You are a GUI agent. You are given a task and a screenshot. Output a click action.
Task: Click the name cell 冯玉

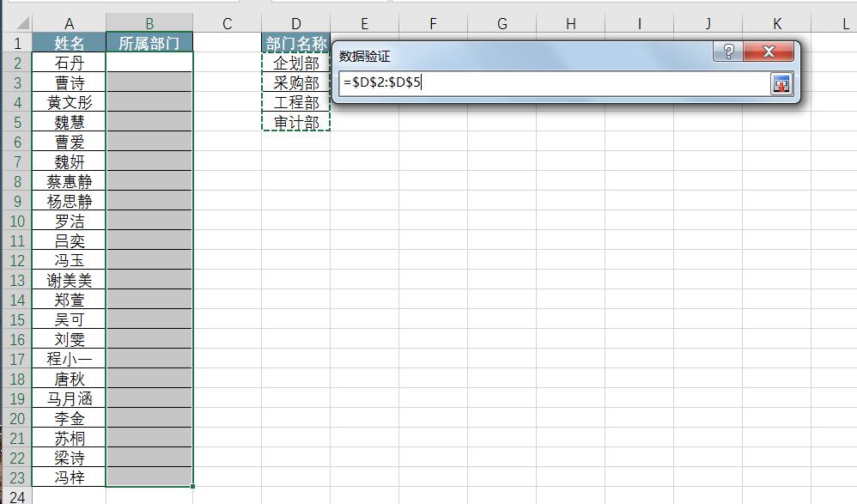point(69,260)
